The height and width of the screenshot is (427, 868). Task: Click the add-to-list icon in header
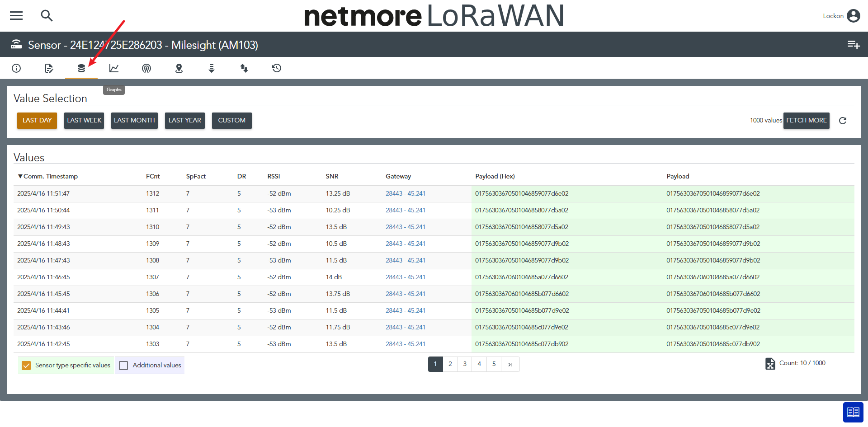[854, 44]
